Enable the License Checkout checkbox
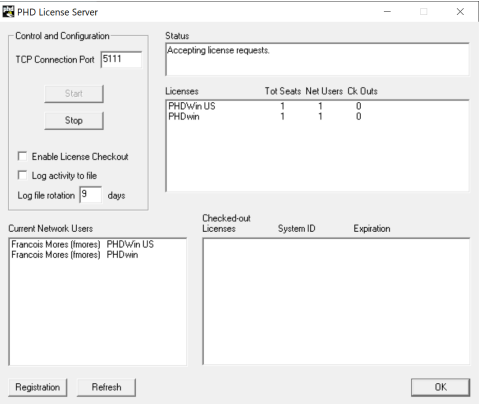 click(22, 156)
